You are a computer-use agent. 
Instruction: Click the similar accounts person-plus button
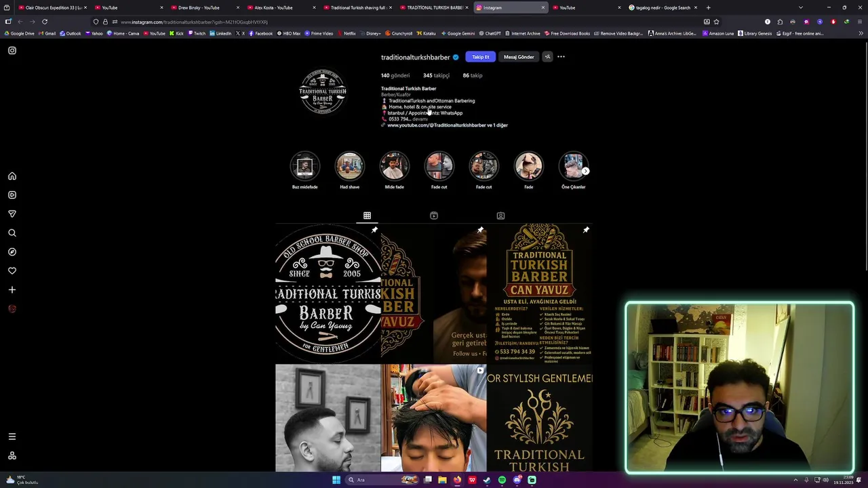[x=547, y=57]
